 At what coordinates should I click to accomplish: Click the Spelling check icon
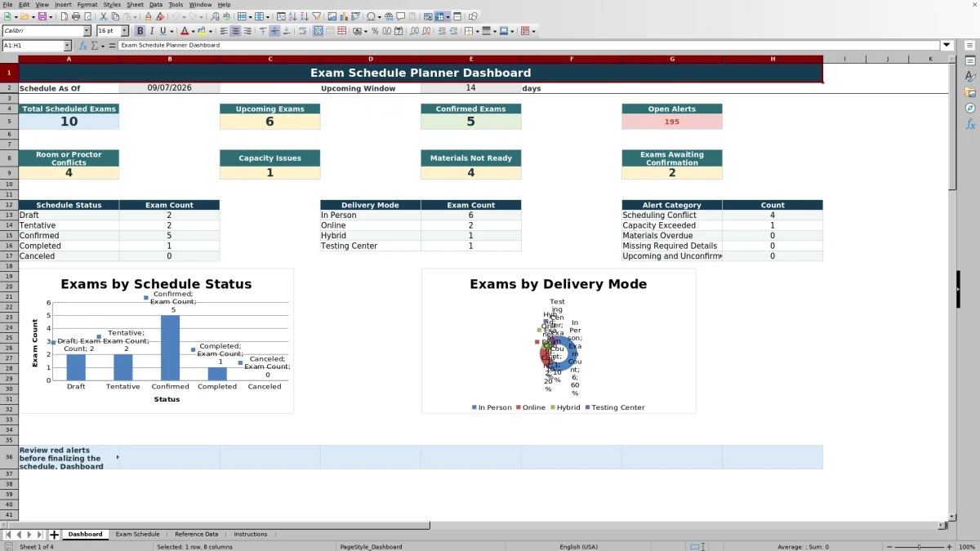226,16
